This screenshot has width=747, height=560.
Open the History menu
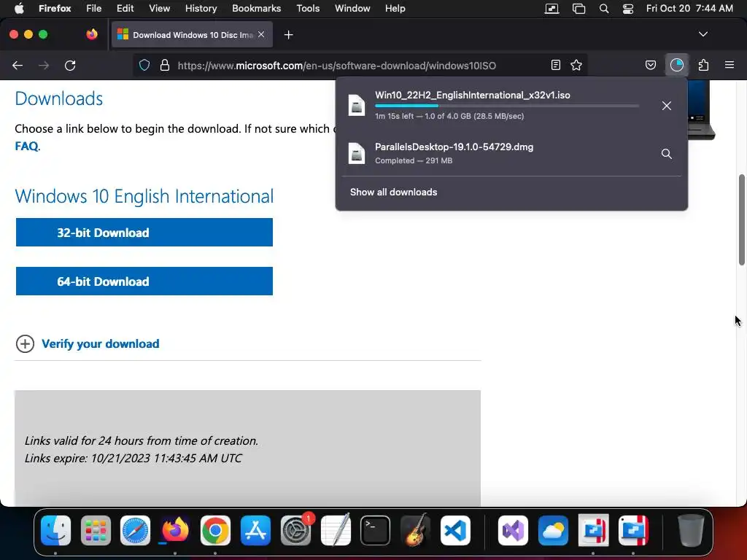tap(201, 9)
